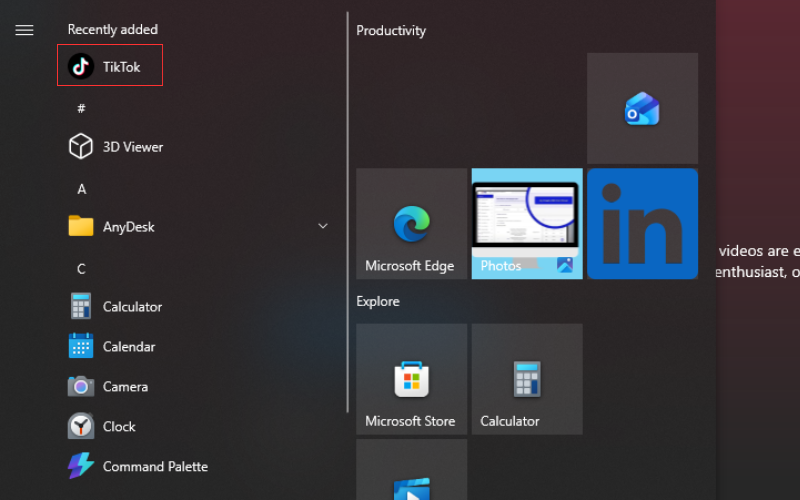Click the Explore group title

tap(378, 301)
